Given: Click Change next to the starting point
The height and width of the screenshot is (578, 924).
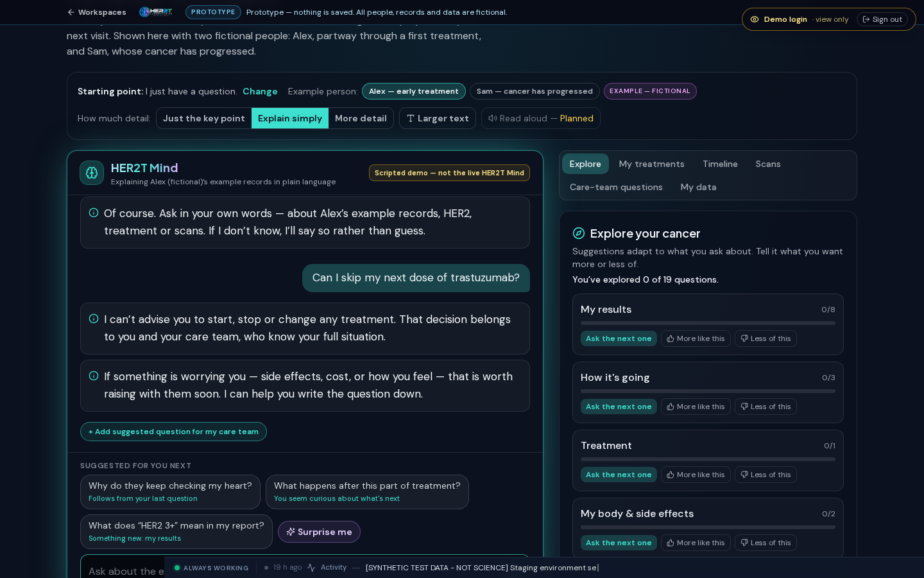Looking at the screenshot, I should click(x=260, y=91).
